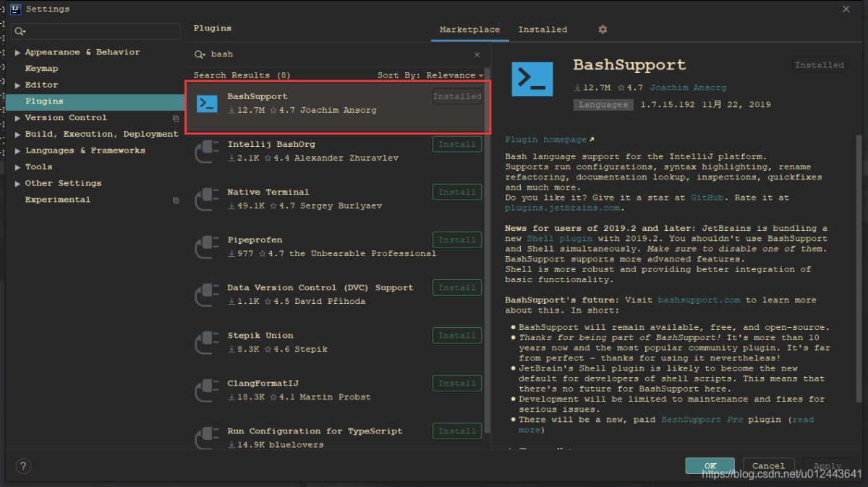
Task: Install the Intellij BashOrg plugin
Action: tap(456, 144)
